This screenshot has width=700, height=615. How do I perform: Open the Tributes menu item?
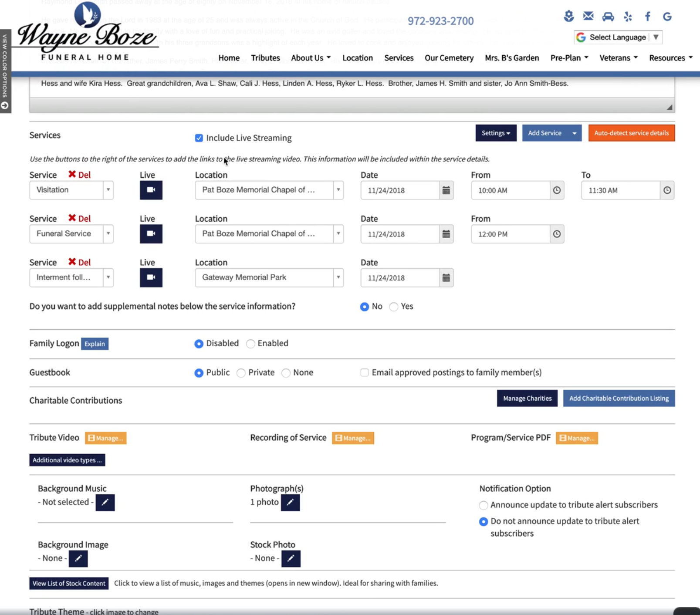[x=265, y=58]
